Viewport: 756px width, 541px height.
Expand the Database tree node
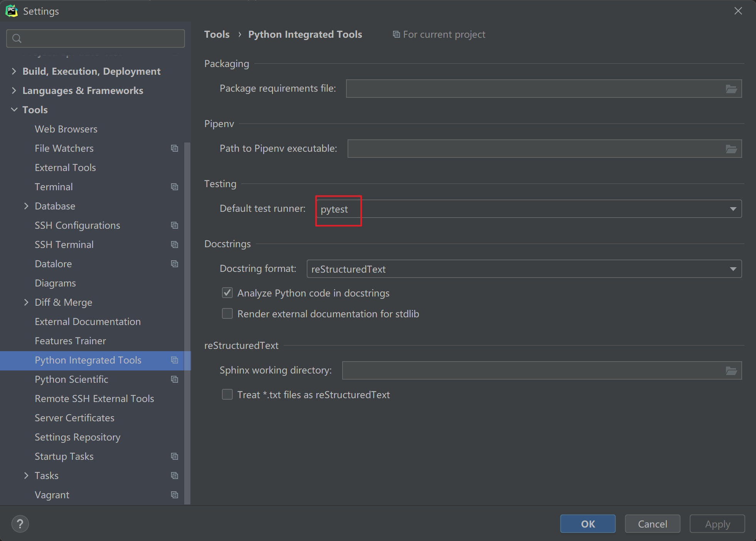[x=26, y=206]
